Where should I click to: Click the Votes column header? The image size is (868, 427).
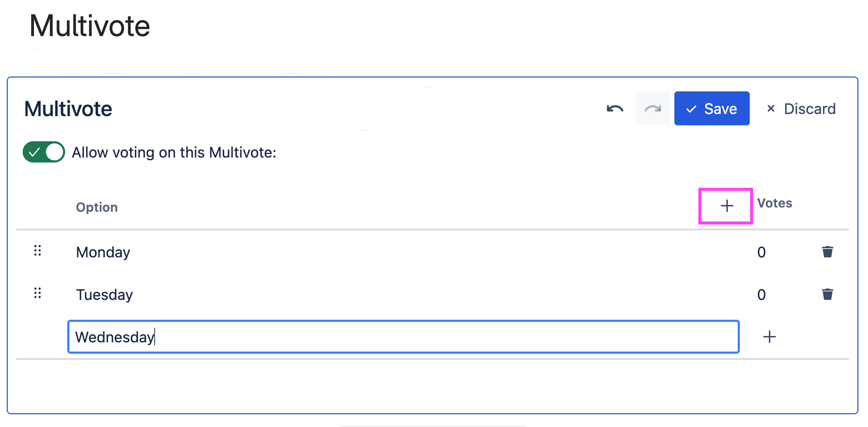pos(775,203)
